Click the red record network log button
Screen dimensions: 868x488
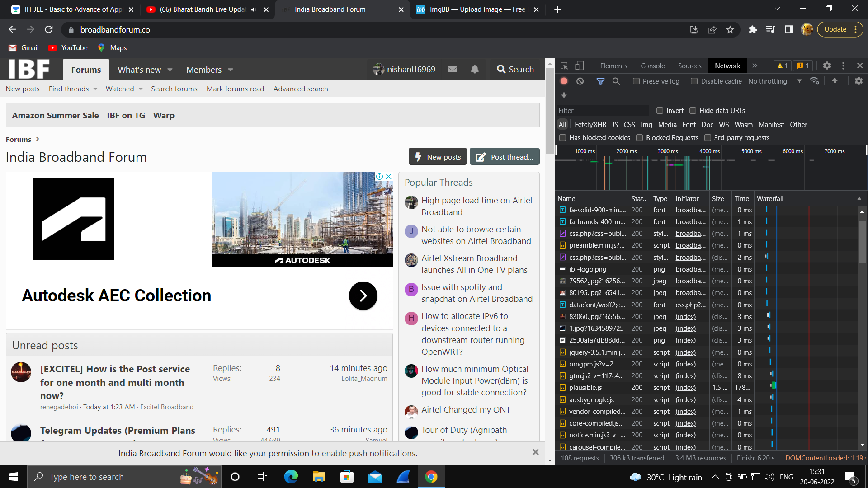pyautogui.click(x=564, y=81)
